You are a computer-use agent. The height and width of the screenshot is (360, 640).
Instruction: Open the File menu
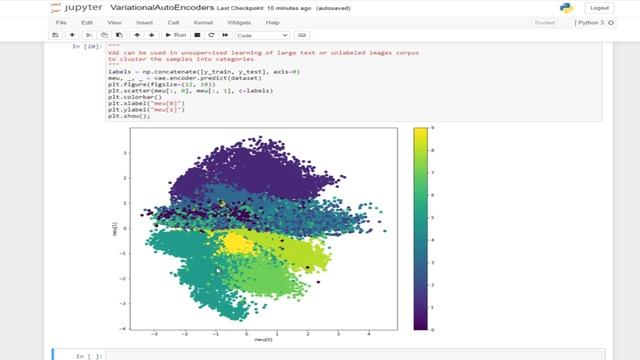[x=61, y=22]
